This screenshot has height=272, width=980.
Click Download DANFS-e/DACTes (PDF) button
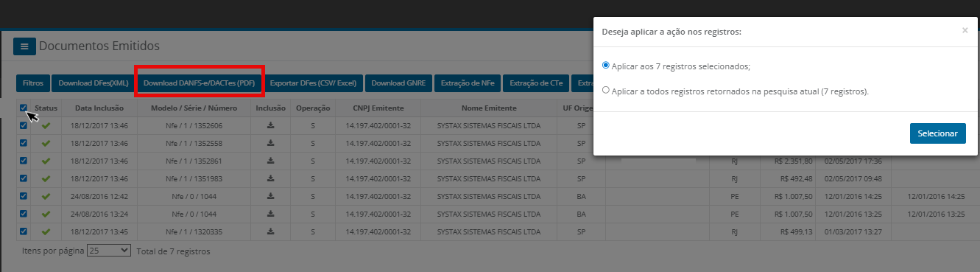199,83
